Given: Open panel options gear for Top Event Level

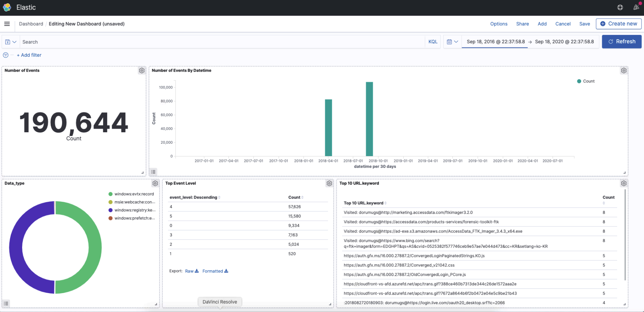Looking at the screenshot, I should (329, 183).
